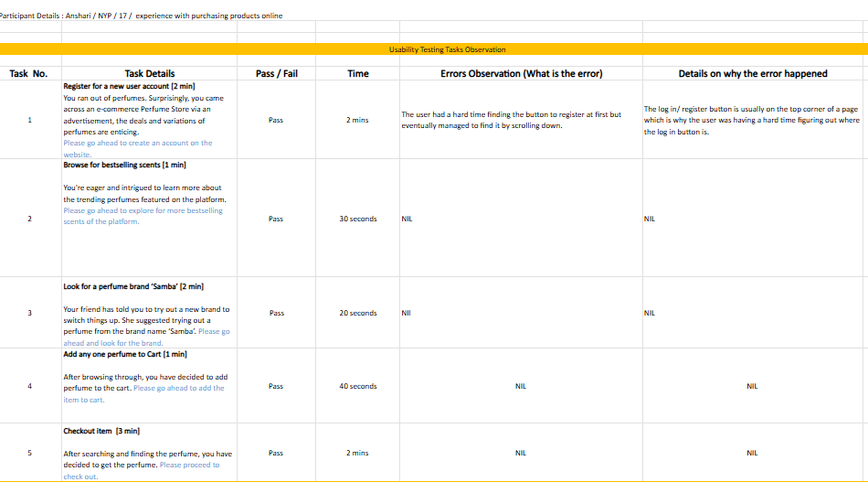868x482 pixels.
Task: Click the blue 'create an account on the website' text
Action: click(137, 144)
